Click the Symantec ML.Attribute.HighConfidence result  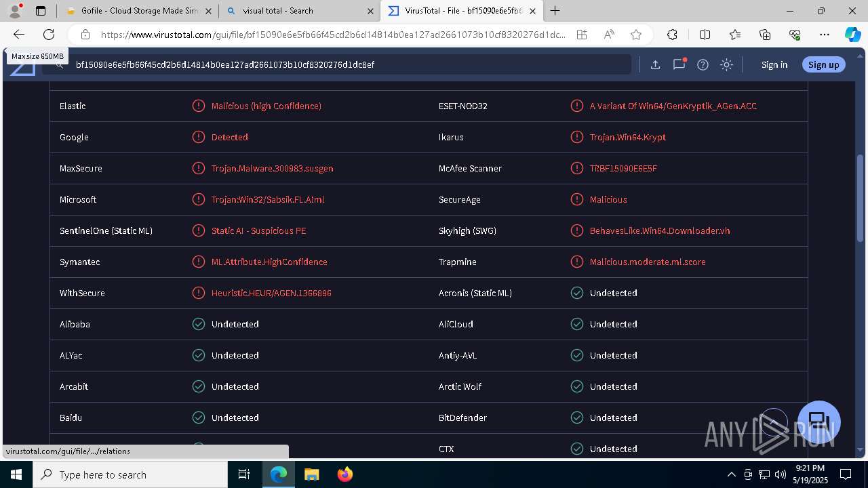(x=269, y=262)
